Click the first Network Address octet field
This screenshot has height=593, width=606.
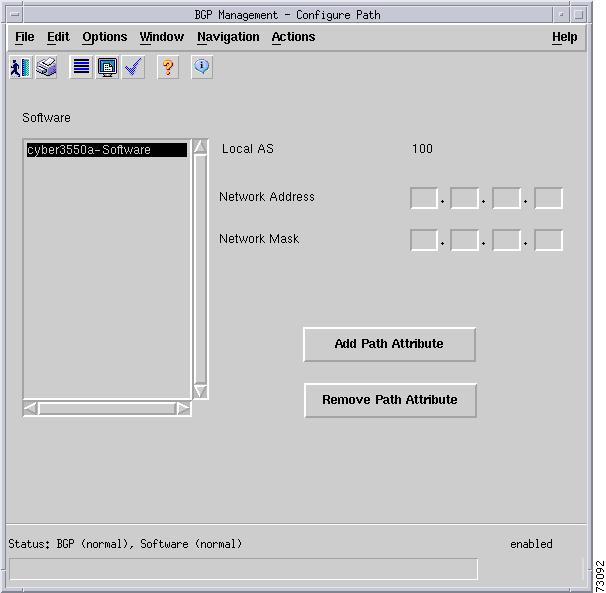tap(424, 198)
